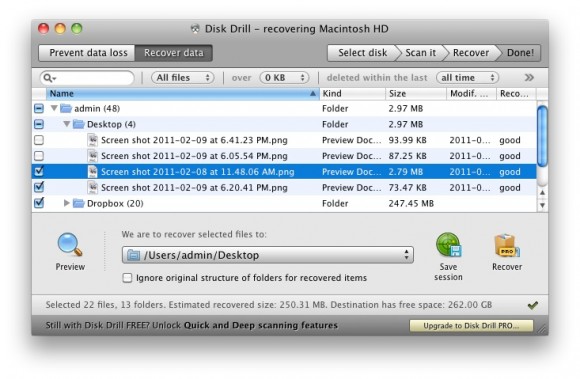Sort by the Name column header
Screen dimensions: 580x379
182,94
